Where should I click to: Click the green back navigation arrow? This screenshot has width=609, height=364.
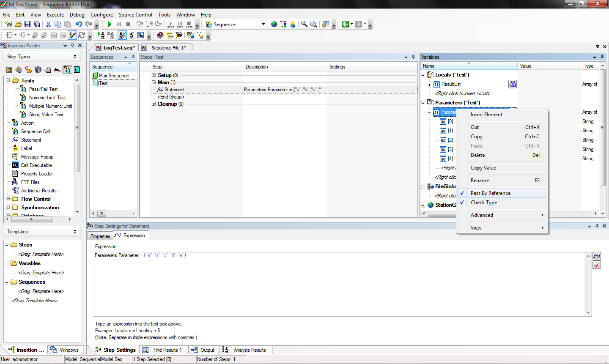click(x=346, y=24)
